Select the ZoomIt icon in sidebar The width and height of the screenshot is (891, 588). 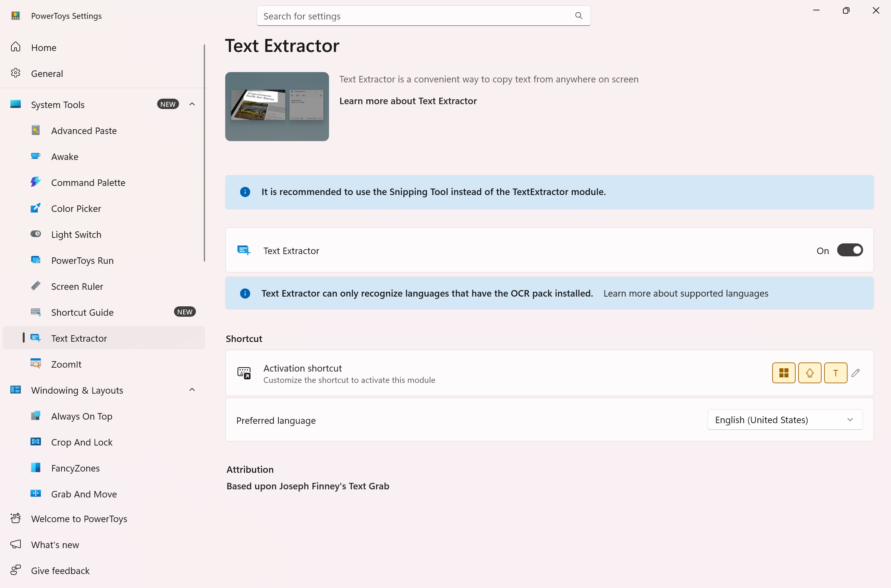coord(36,364)
